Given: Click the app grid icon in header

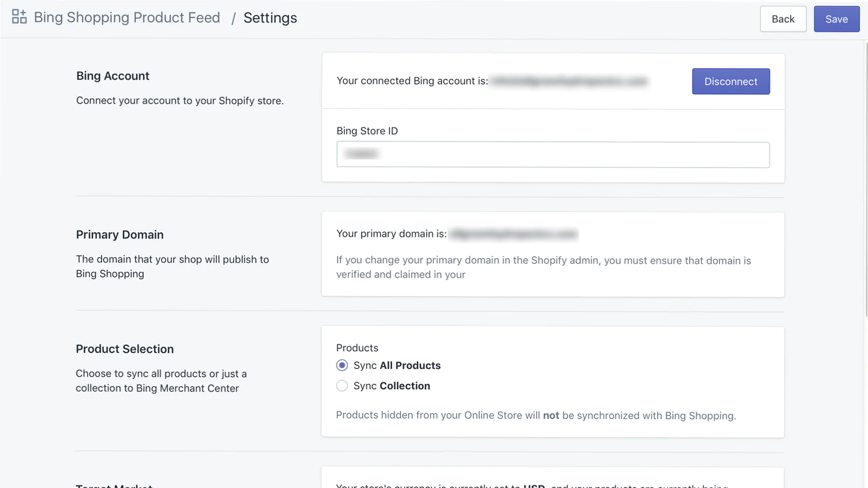Looking at the screenshot, I should point(19,17).
